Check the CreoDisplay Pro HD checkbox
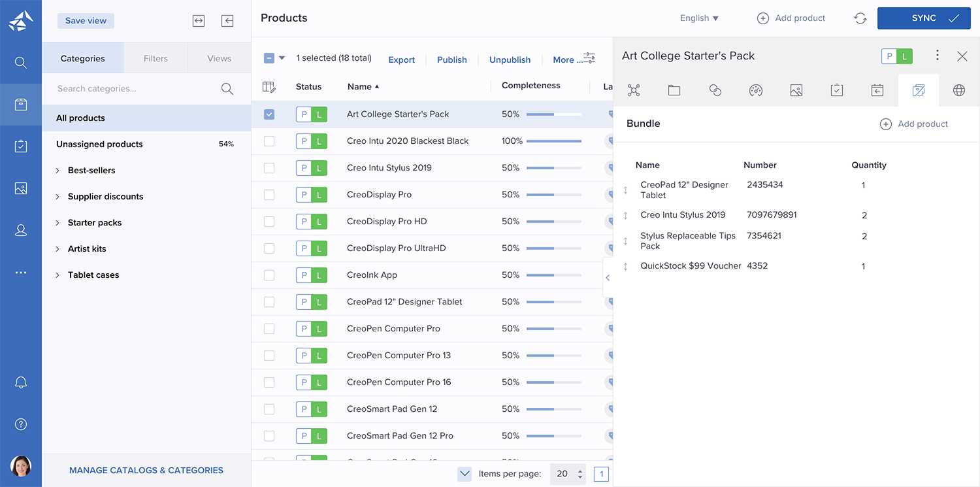980x487 pixels. click(x=269, y=222)
